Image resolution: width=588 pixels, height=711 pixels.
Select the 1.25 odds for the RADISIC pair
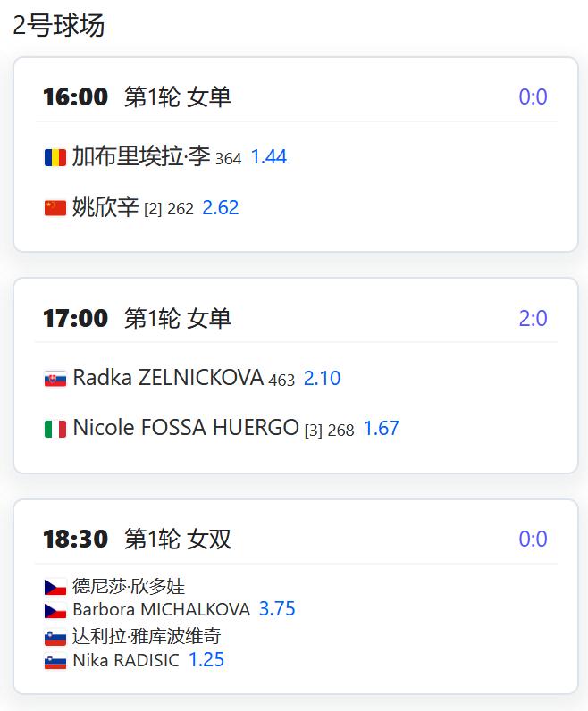click(x=206, y=660)
